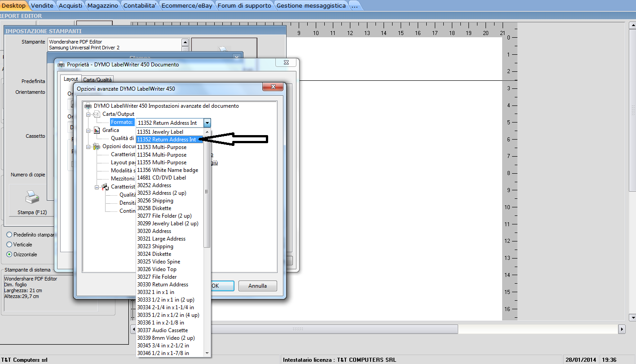This screenshot has height=364, width=636.
Task: Choose 30253 Address (2 up)
Action: click(170, 193)
